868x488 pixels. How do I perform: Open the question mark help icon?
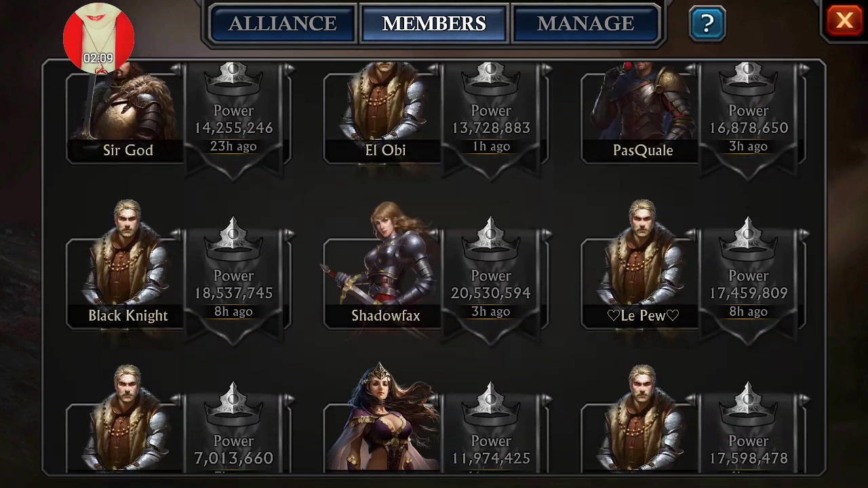[x=707, y=24]
